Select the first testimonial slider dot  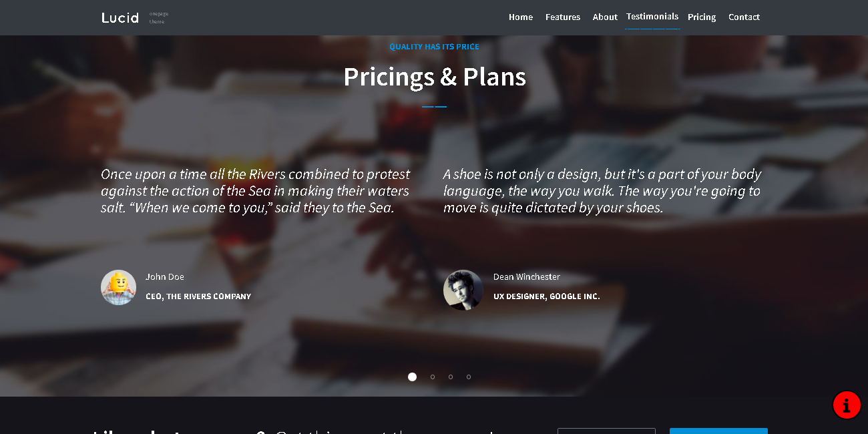coord(412,377)
